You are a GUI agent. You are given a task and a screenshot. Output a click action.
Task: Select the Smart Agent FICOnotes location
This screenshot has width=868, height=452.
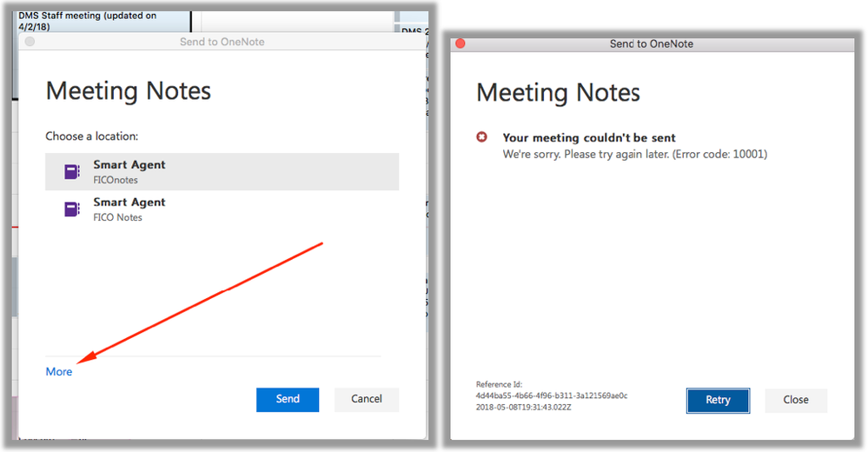(x=222, y=172)
